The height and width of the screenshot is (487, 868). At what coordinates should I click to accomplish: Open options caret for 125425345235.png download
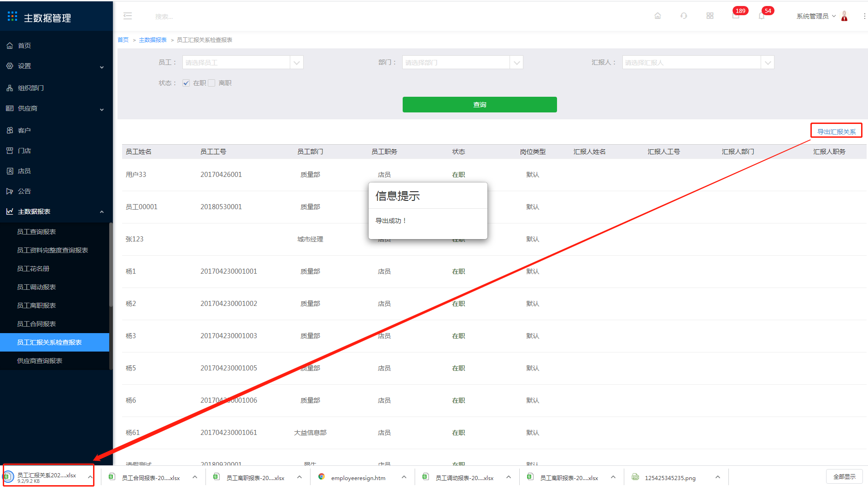[718, 477]
